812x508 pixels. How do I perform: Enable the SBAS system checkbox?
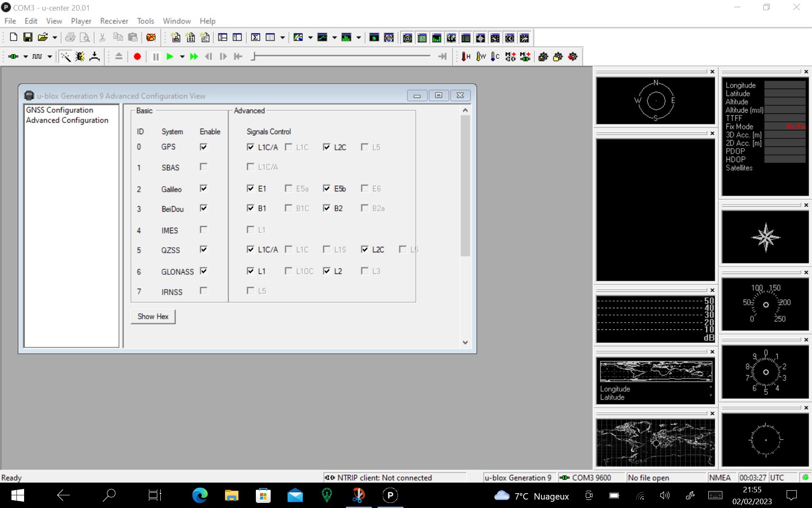point(203,167)
